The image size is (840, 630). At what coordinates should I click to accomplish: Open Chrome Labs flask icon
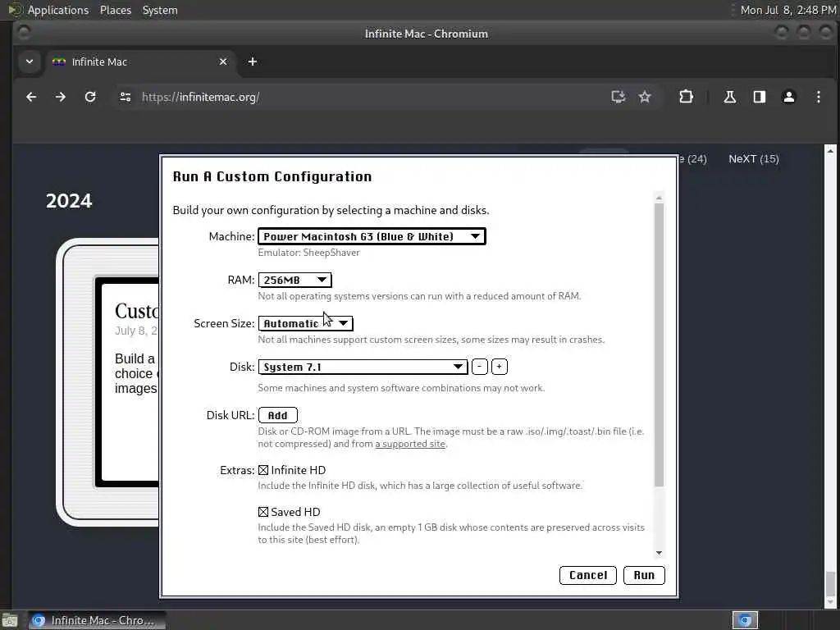[729, 97]
